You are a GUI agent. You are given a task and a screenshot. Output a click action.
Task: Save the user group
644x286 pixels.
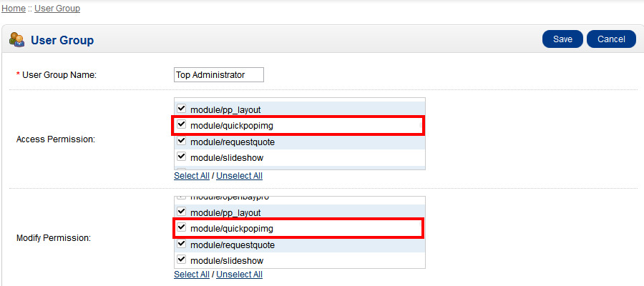click(x=562, y=39)
